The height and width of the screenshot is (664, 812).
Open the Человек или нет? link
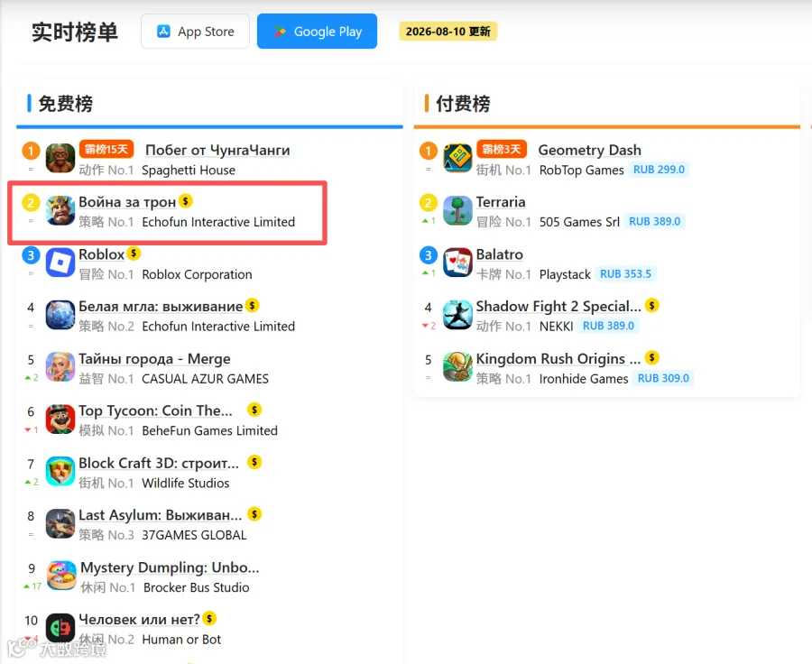point(139,620)
